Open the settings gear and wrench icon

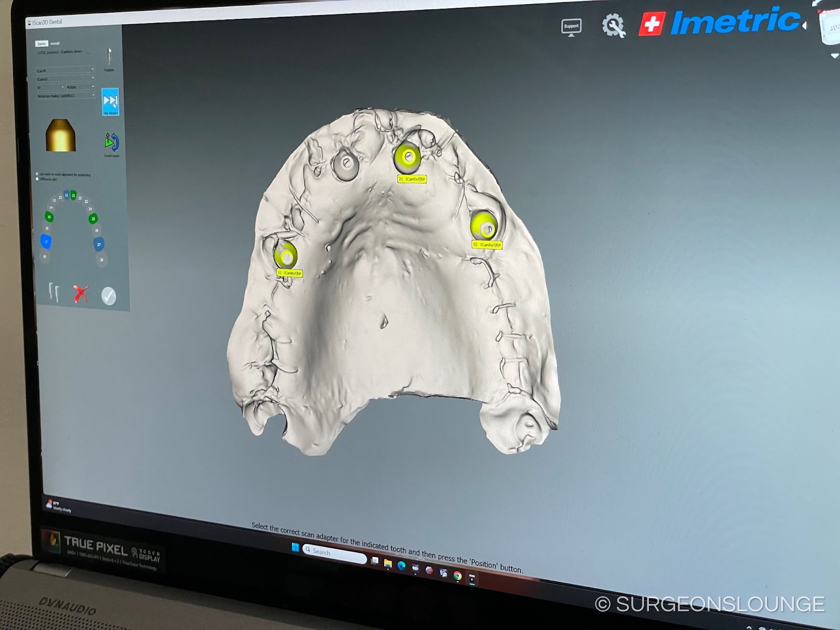point(613,25)
